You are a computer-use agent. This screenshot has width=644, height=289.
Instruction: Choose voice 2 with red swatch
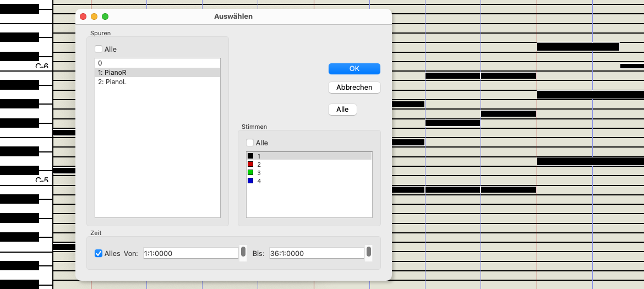coord(308,165)
